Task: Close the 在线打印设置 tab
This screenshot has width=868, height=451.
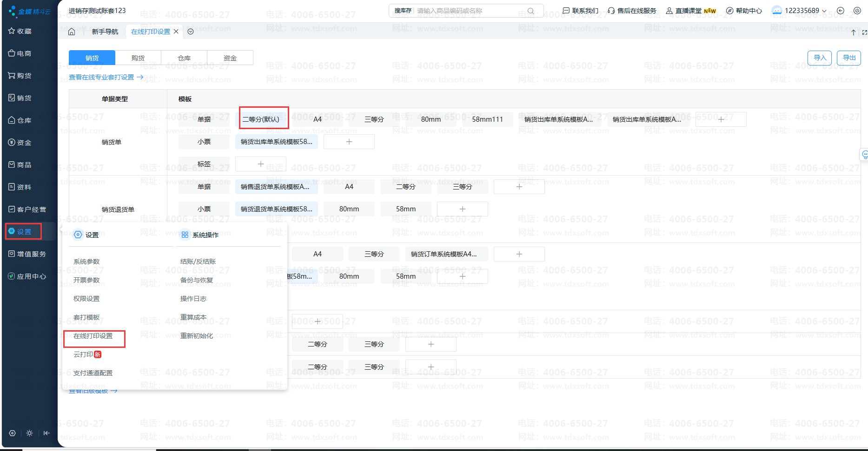Action: click(176, 32)
